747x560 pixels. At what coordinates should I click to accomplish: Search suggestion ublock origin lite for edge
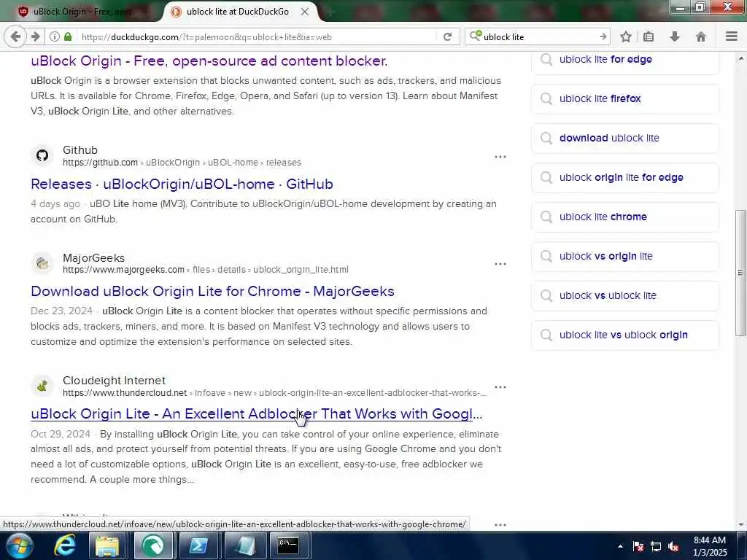625,178
